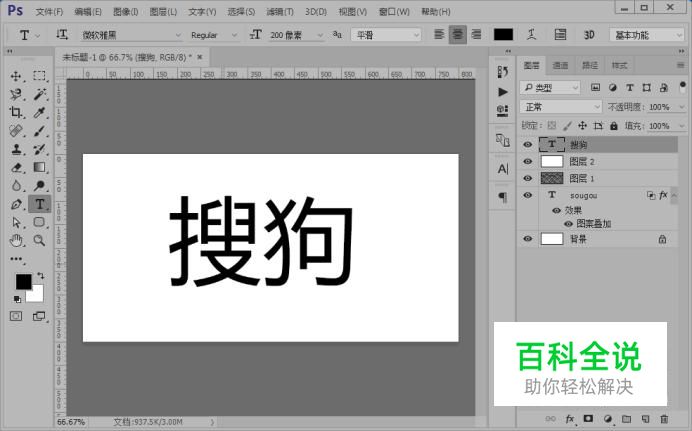692x431 pixels.
Task: Select the Rounded Rectangle shape tool
Action: 39,222
